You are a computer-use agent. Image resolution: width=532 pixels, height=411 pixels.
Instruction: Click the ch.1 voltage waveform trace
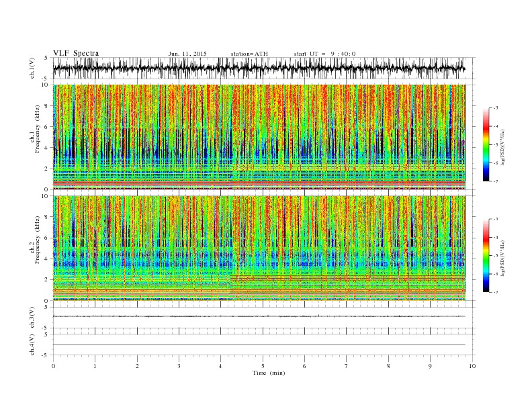[x=259, y=68]
